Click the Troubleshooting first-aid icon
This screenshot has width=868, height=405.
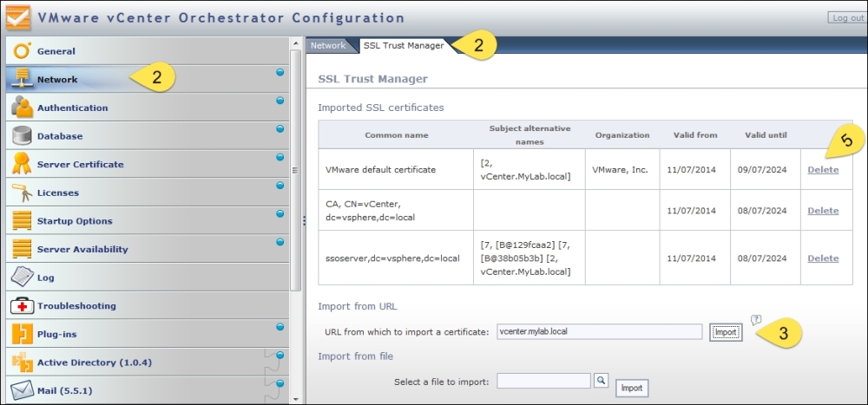point(23,305)
